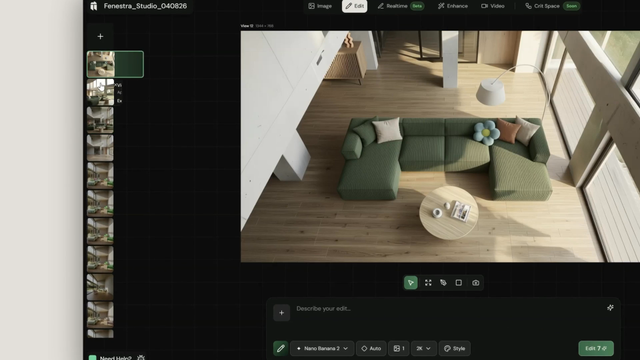Viewport: 640px width, 360px height.
Task: Add an attachment with prompt plus button
Action: [x=282, y=313]
